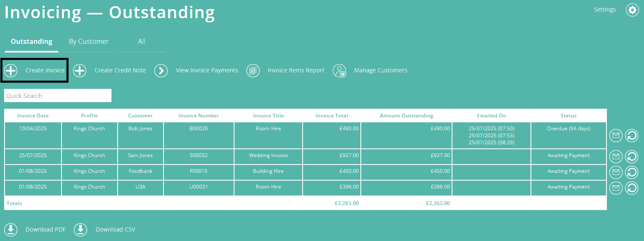This screenshot has width=644, height=241.
Task: Open the Settings gear icon
Action: (632, 10)
